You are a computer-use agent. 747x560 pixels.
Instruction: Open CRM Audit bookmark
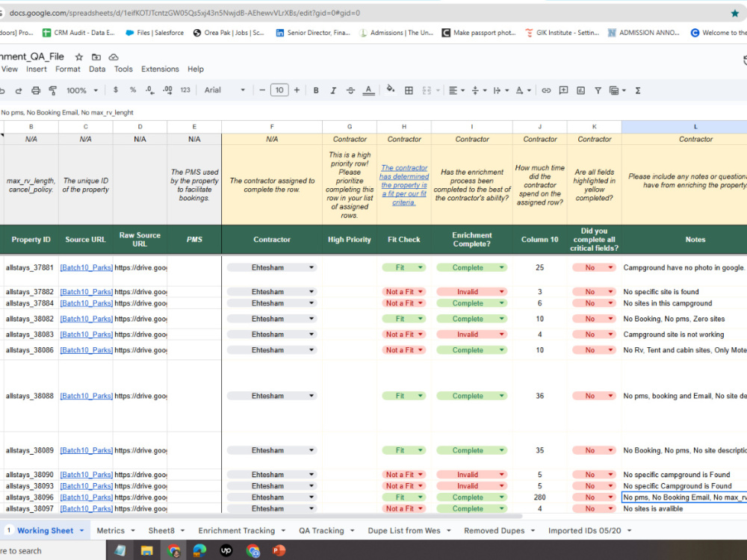click(78, 33)
